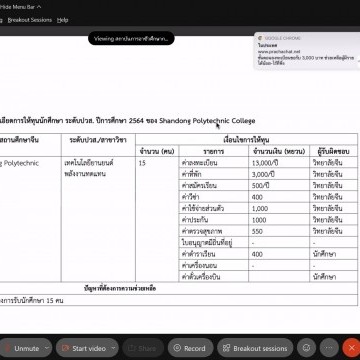Open Breakout sessions from the bottom toolbar
The image size is (360, 360).
click(x=255, y=348)
